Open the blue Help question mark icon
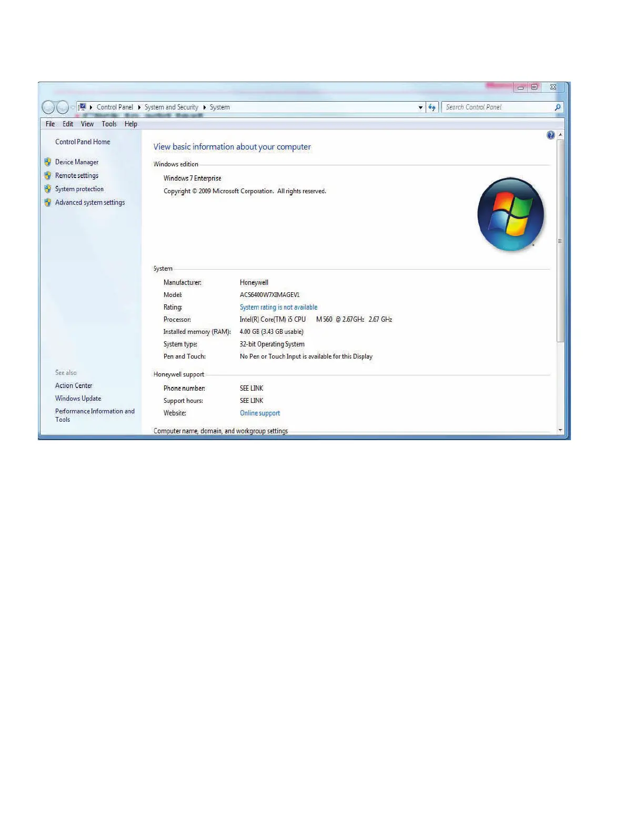This screenshot has height=834, width=644. (x=550, y=135)
